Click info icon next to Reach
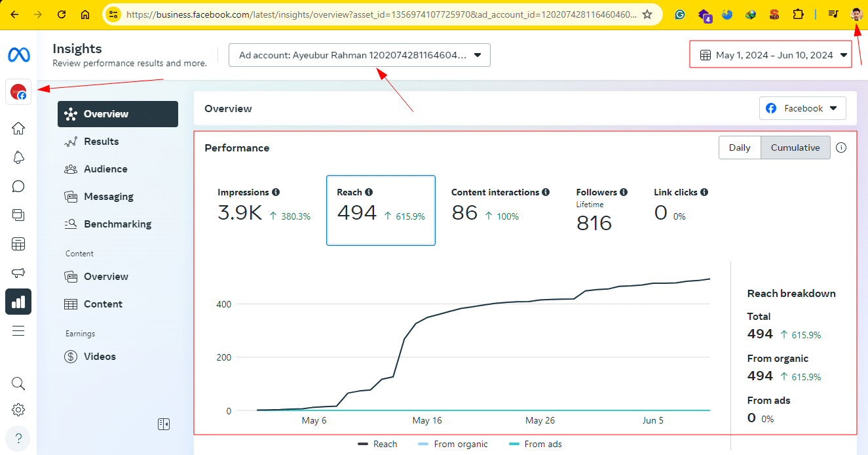This screenshot has height=455, width=868. click(369, 192)
